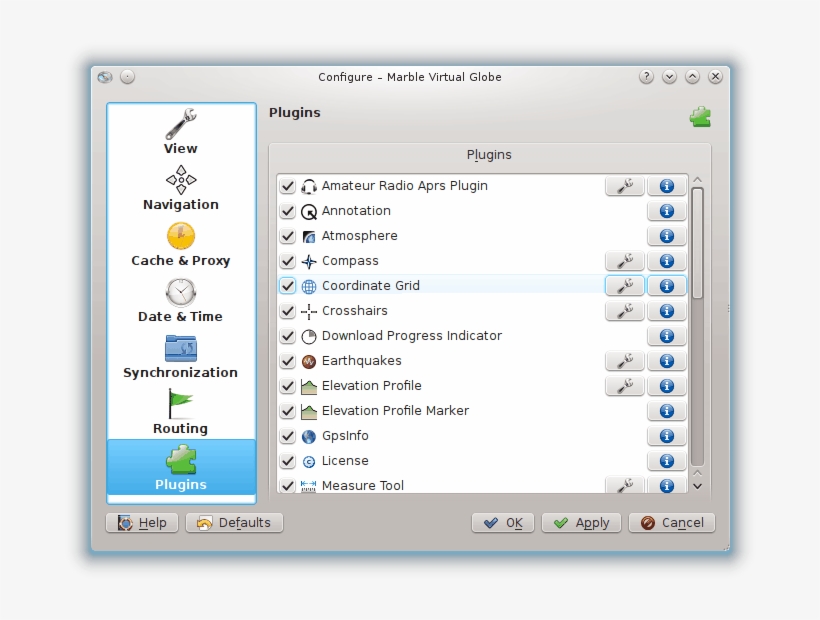Image resolution: width=820 pixels, height=620 pixels.
Task: Select the Date & Time clock icon
Action: (x=180, y=293)
